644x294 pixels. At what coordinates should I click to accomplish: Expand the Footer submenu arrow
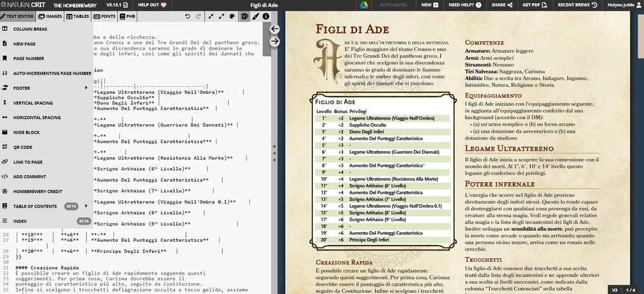pos(86,87)
